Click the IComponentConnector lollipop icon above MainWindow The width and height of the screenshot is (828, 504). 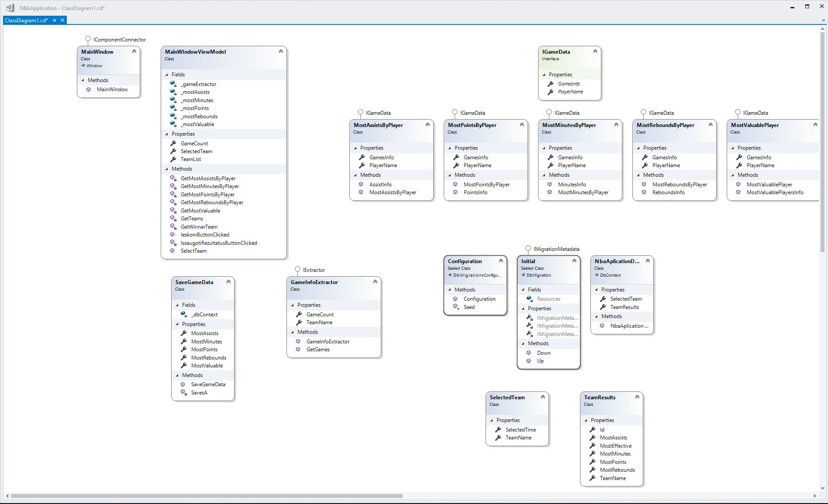88,39
